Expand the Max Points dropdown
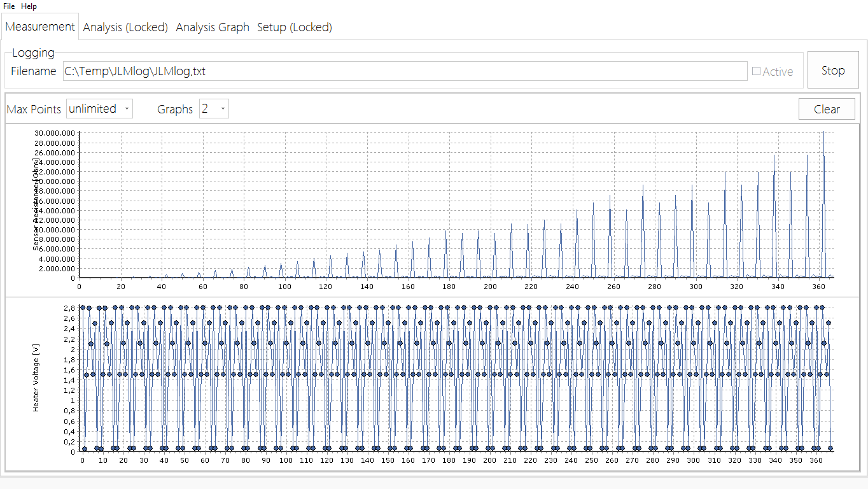The width and height of the screenshot is (868, 489). 100,109
